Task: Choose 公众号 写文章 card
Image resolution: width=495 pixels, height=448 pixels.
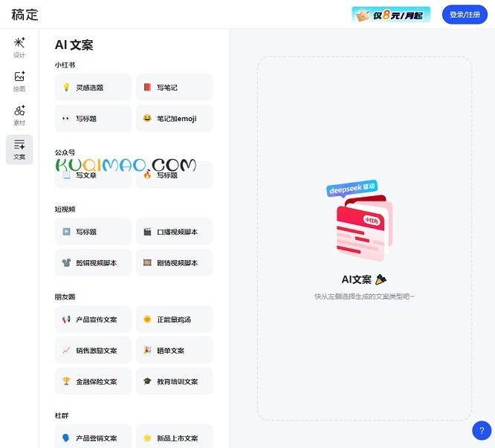Action: 93,175
